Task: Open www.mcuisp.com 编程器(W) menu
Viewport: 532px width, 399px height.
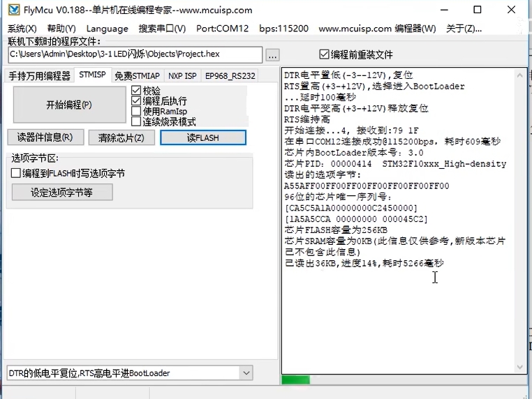Action: 377,29
